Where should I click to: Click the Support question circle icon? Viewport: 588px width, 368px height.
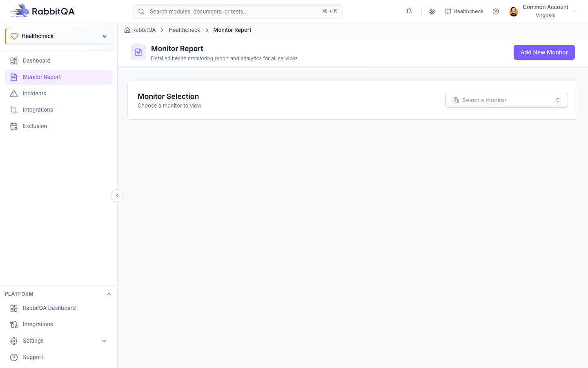click(14, 357)
